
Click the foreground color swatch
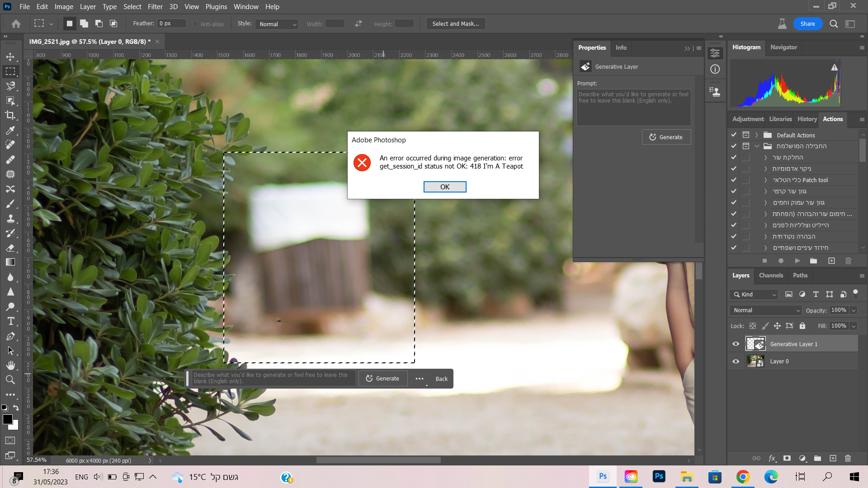[7, 419]
